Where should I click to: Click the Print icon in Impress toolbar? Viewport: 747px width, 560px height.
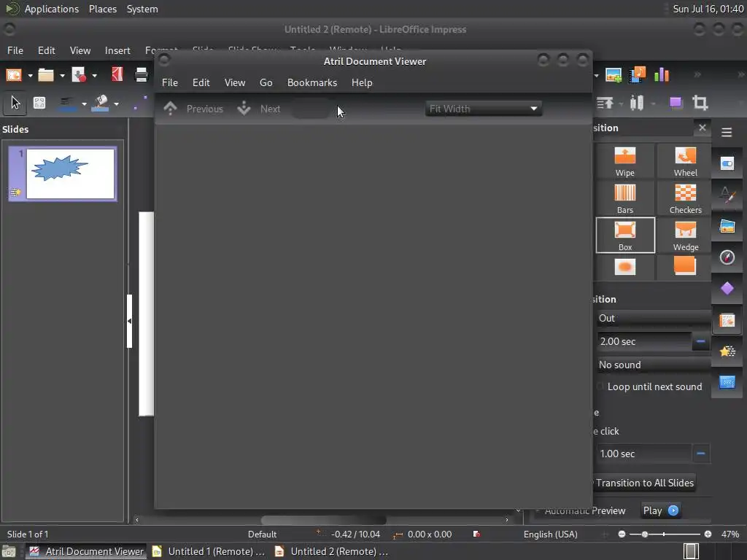[x=142, y=75]
